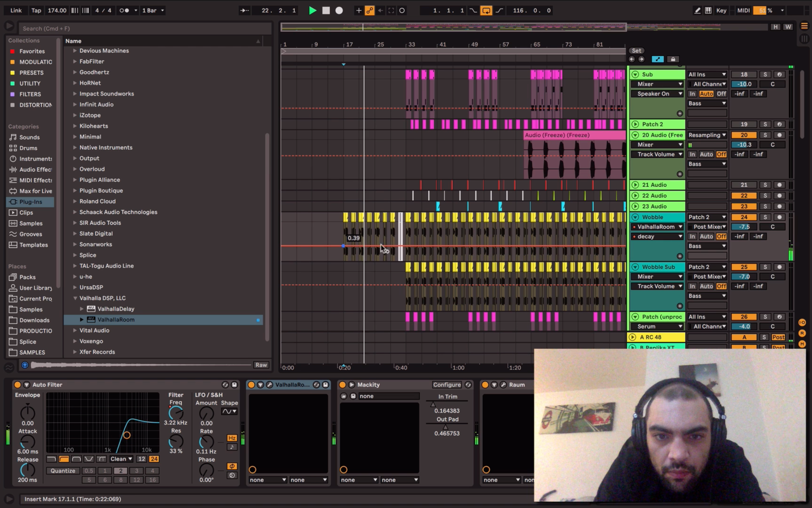
Task: Toggle the computer MIDI keyboard icon
Action: tap(708, 10)
